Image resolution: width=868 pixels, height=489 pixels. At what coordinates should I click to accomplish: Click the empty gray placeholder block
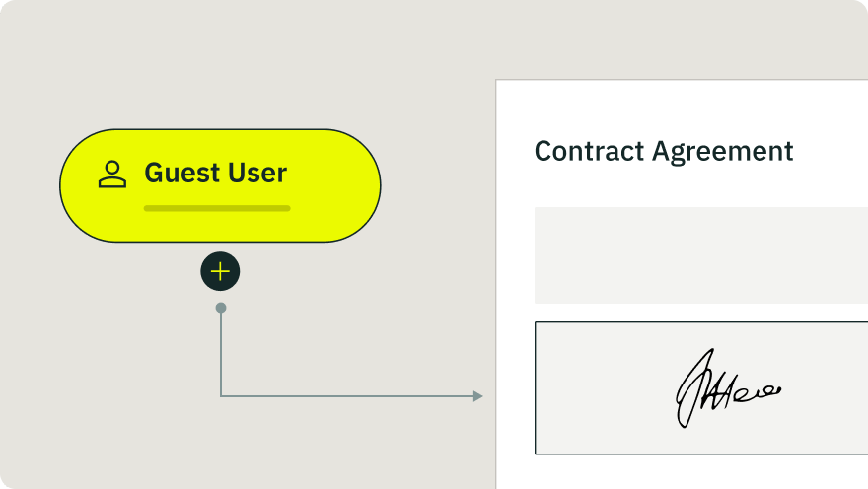pos(701,255)
